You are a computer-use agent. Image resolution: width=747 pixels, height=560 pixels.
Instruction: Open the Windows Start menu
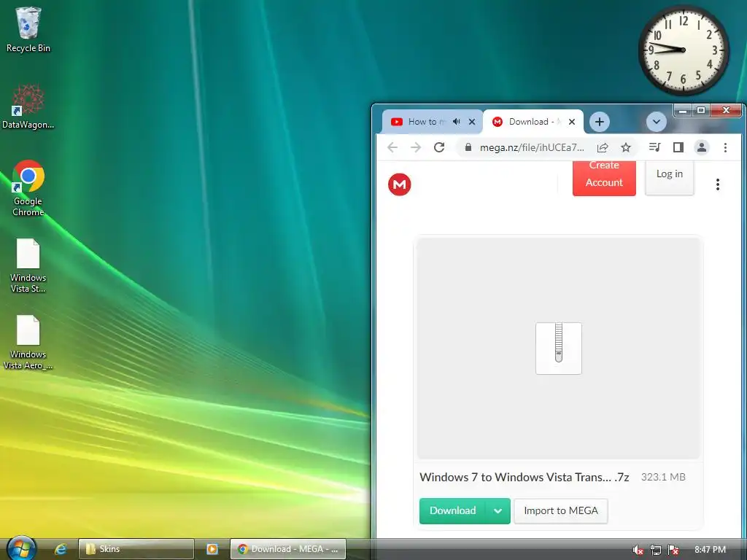coord(21,548)
